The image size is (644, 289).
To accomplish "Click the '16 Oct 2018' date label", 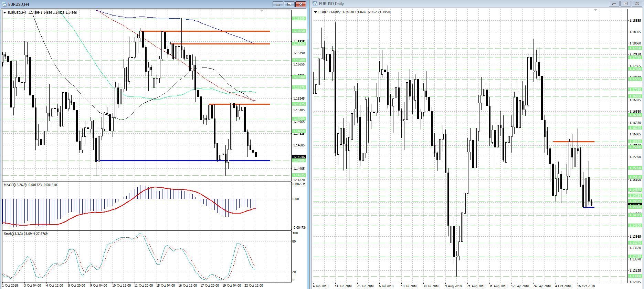I will pyautogui.click(x=586, y=286).
